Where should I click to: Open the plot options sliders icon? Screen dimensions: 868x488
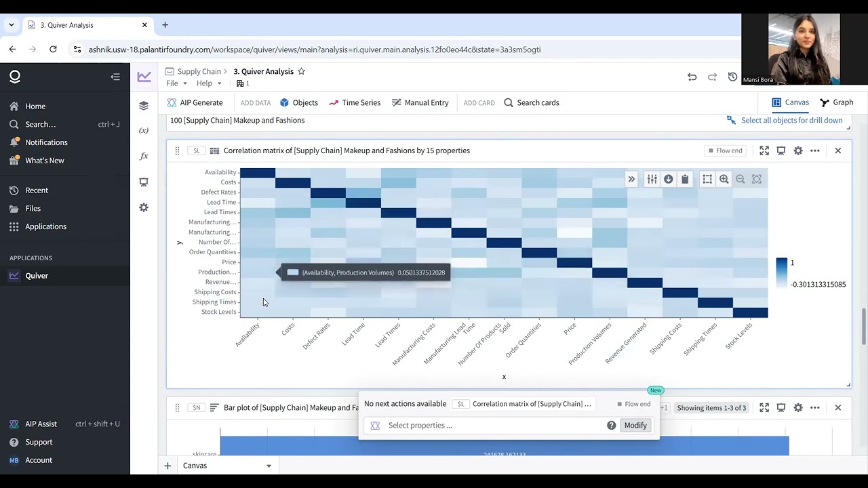tap(652, 179)
